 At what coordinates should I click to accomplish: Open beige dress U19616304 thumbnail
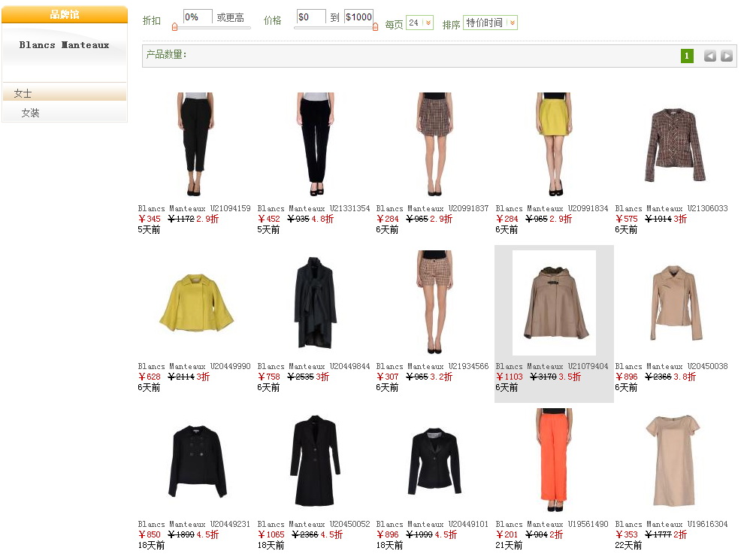(x=673, y=460)
